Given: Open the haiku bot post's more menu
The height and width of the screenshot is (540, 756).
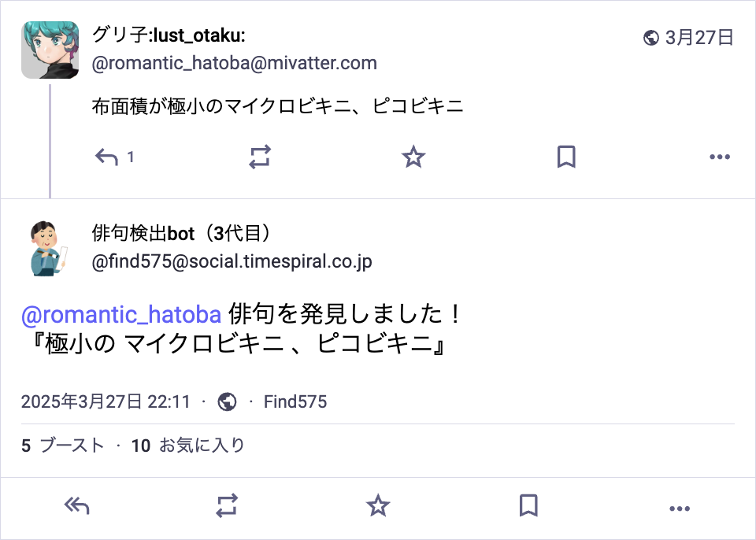Looking at the screenshot, I should click(679, 508).
